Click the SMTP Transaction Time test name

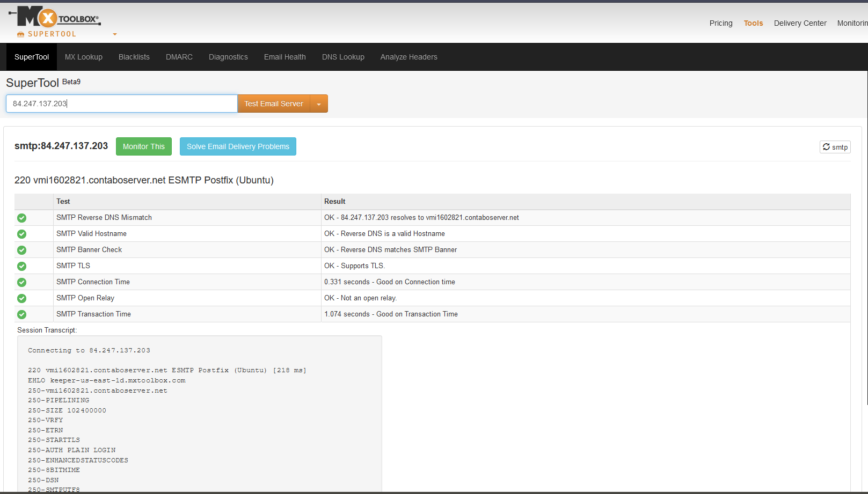94,314
